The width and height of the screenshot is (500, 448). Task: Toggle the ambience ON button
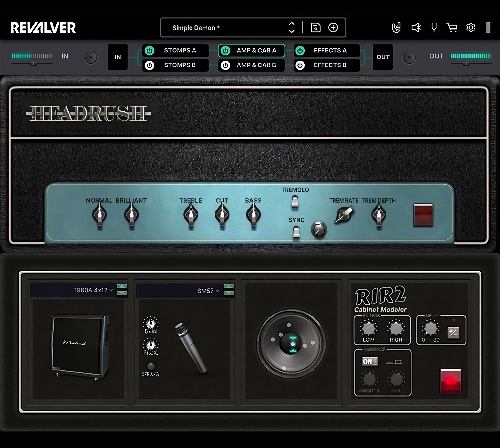[x=370, y=361]
